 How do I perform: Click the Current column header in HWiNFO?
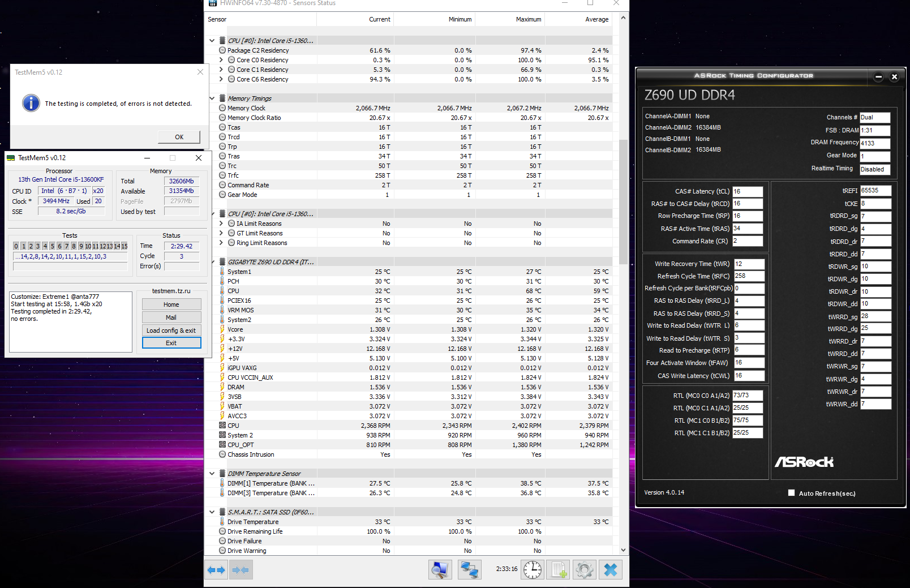pos(355,19)
